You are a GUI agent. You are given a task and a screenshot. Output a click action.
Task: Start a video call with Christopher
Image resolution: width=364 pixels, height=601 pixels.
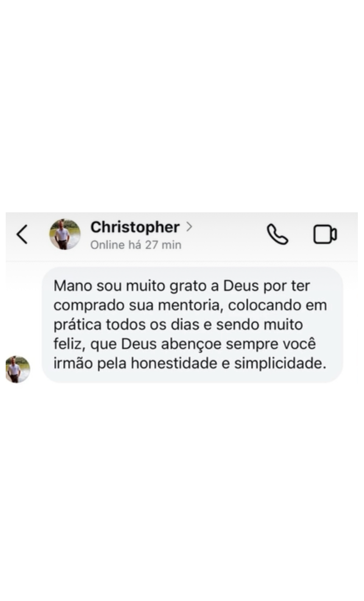tap(325, 234)
